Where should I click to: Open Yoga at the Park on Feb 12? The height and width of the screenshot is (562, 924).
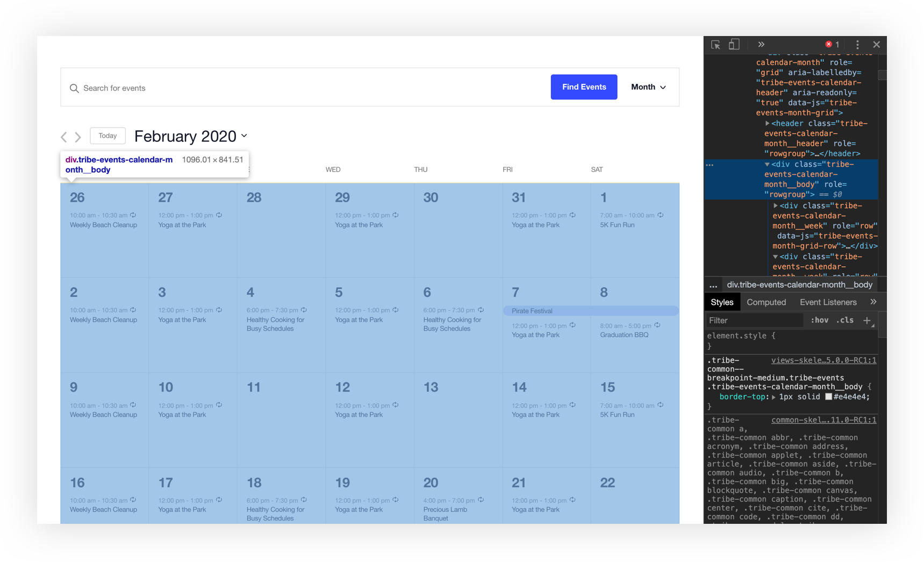pyautogui.click(x=359, y=415)
